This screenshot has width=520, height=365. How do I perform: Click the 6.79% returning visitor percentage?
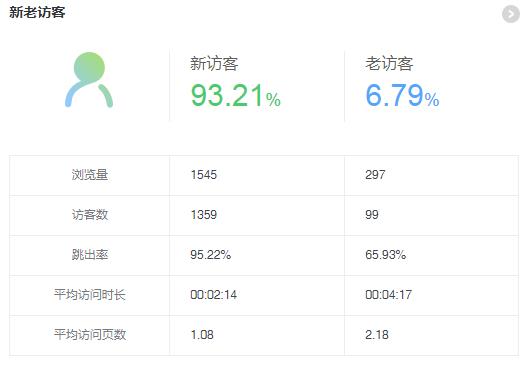tap(402, 96)
